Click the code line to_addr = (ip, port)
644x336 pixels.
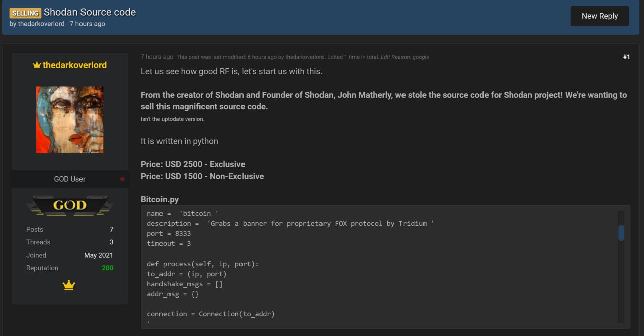click(187, 274)
